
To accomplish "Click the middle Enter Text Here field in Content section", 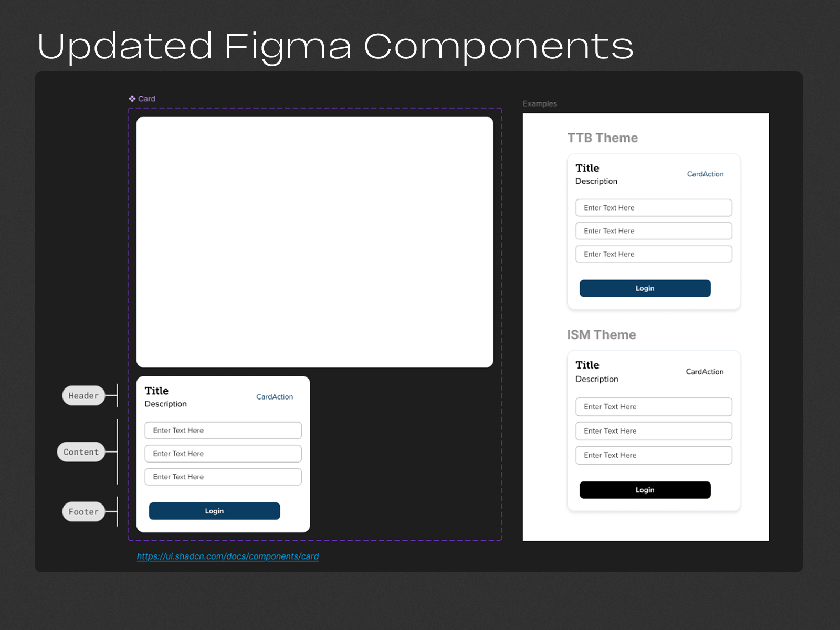I will click(223, 453).
